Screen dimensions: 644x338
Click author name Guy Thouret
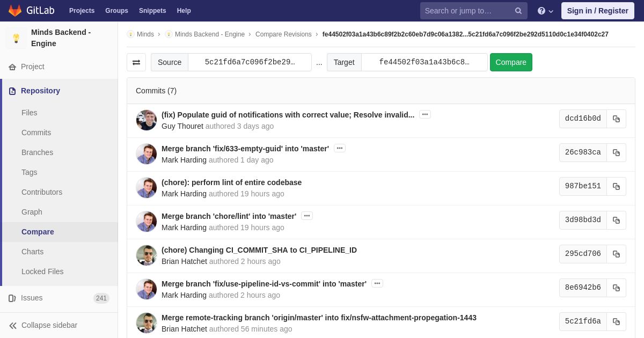pos(182,126)
